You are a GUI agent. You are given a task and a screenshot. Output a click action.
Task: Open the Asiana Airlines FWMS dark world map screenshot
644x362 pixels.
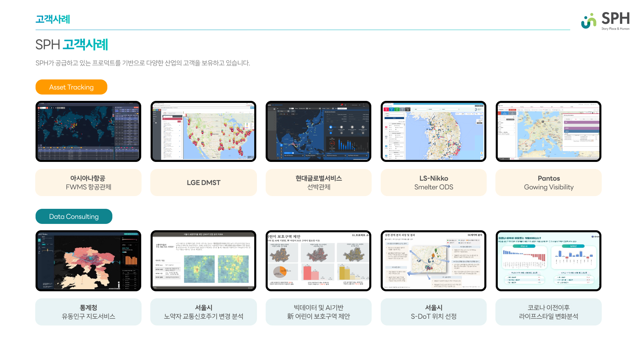pos(88,131)
